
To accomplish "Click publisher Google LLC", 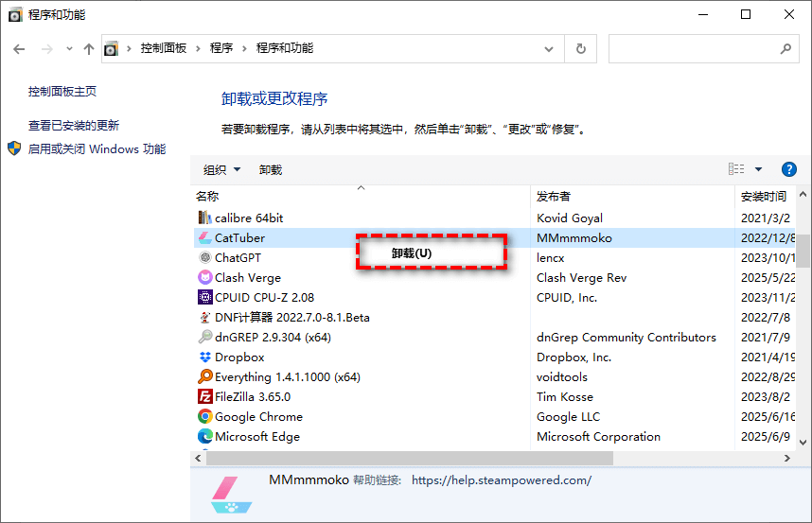I will 568,417.
